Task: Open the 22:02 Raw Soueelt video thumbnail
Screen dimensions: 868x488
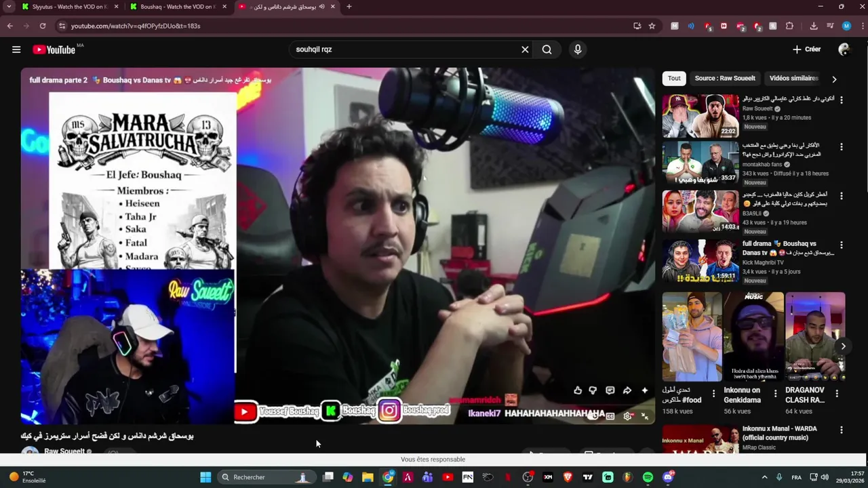Action: (701, 116)
